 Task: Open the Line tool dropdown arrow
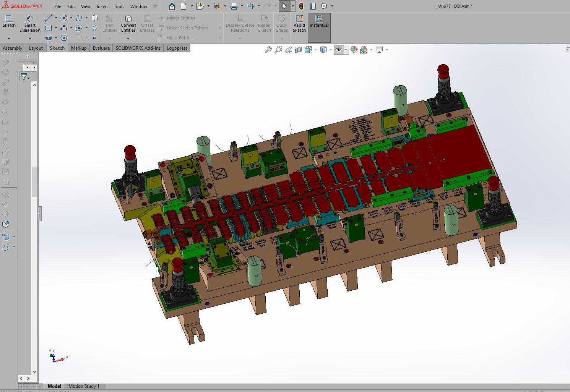56,18
